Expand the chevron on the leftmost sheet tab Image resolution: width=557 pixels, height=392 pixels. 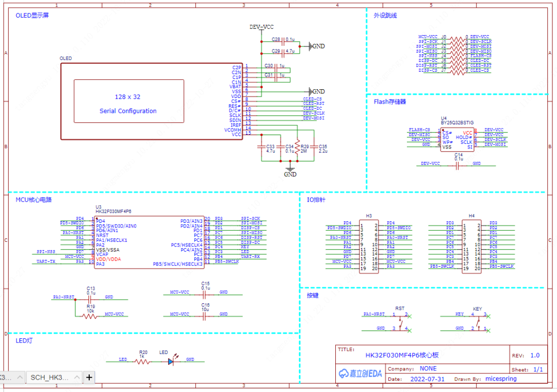(x=20, y=378)
